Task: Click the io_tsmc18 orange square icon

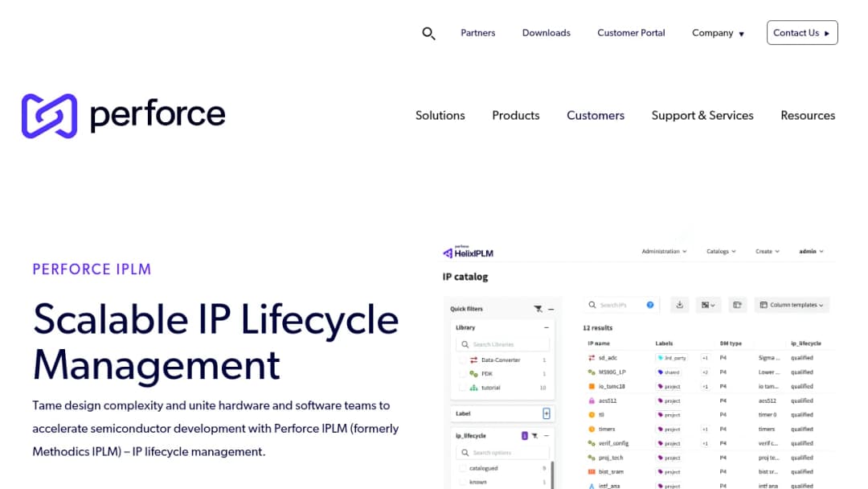Action: (592, 387)
